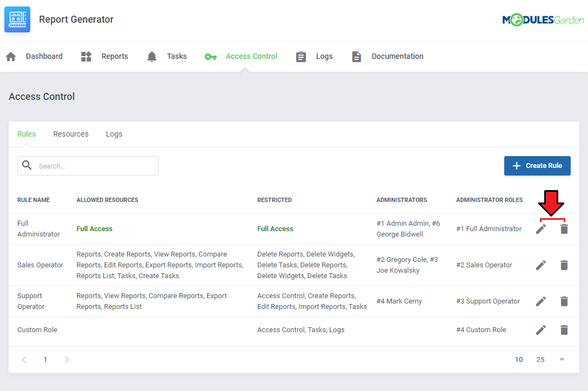Image resolution: width=588 pixels, height=391 pixels.
Task: Edit the Custom Role rule
Action: (541, 330)
